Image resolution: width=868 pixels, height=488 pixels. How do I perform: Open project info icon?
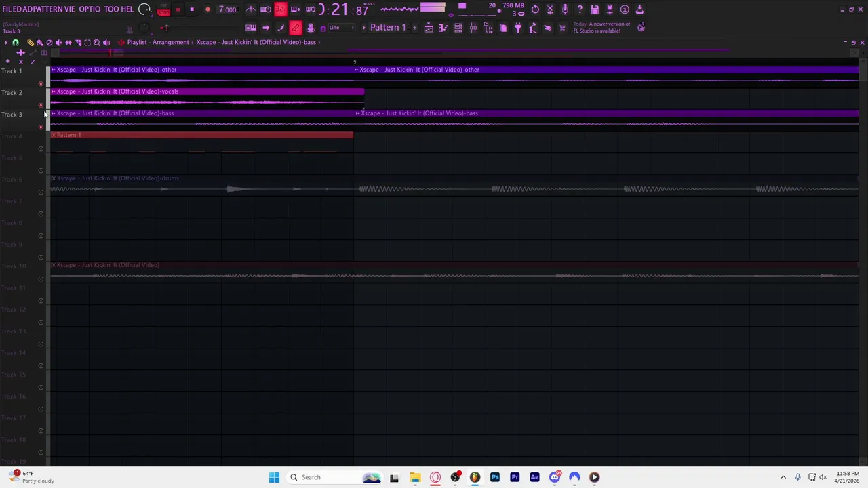pos(625,9)
